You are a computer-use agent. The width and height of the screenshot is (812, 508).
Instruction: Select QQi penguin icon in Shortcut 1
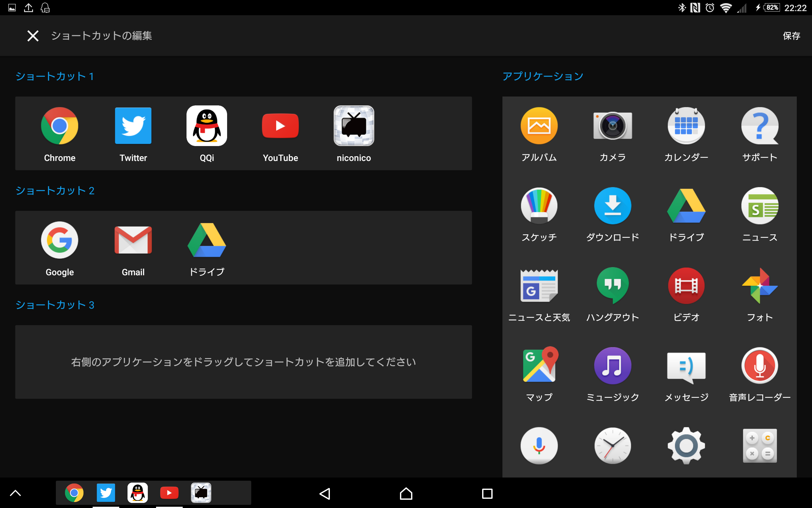click(x=207, y=126)
